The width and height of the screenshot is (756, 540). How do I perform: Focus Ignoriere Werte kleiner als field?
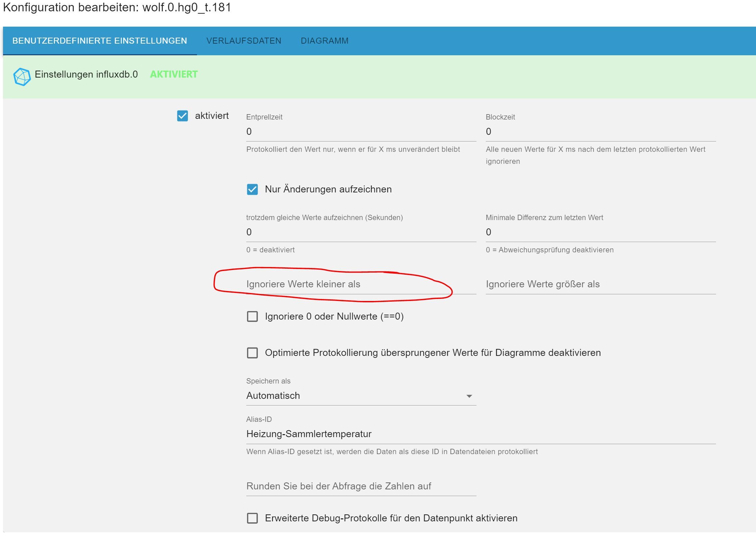pos(361,284)
